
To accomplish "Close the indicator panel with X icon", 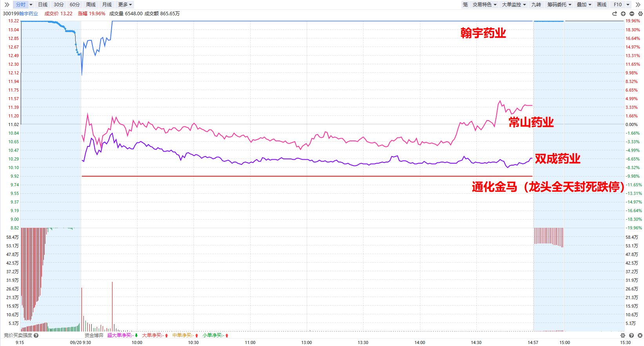I will [x=640, y=335].
